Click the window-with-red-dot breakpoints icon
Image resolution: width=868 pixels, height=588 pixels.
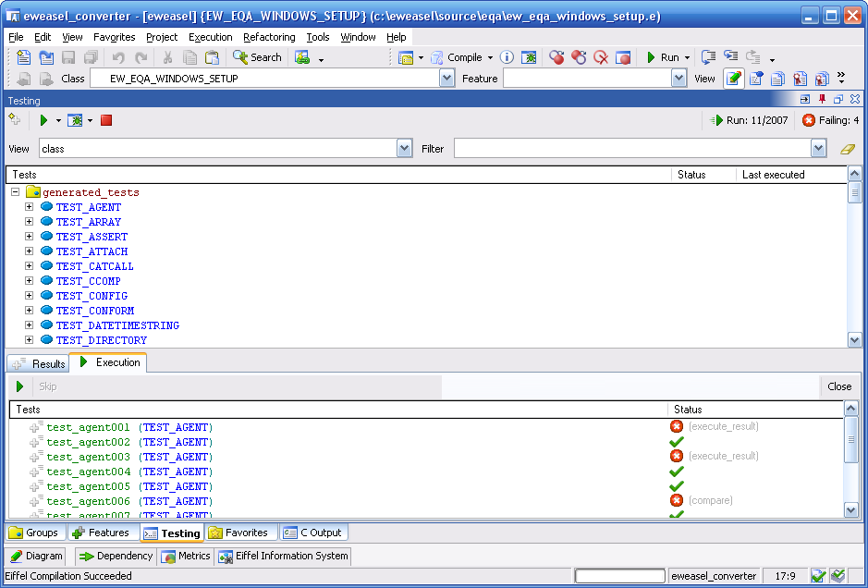tap(623, 57)
